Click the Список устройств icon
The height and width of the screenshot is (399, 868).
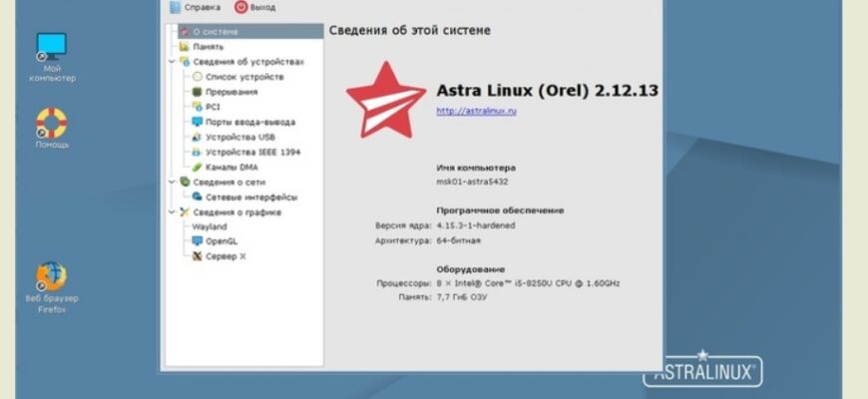pos(198,77)
